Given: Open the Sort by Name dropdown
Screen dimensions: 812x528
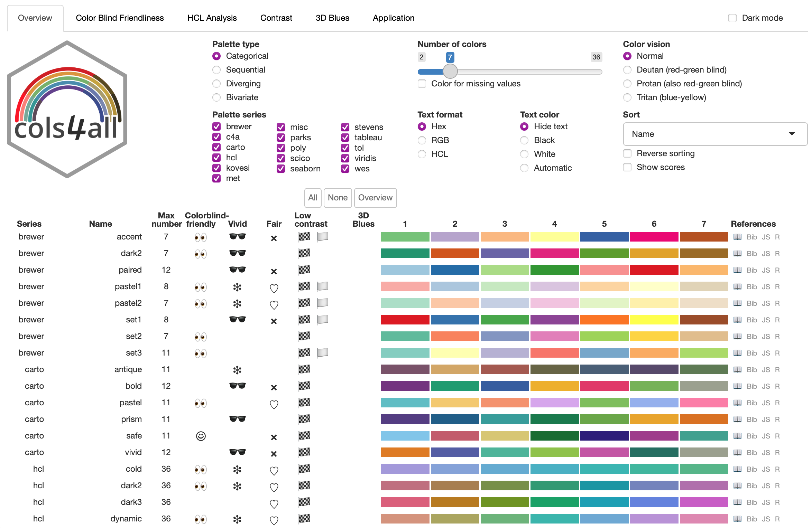Looking at the screenshot, I should tap(715, 134).
